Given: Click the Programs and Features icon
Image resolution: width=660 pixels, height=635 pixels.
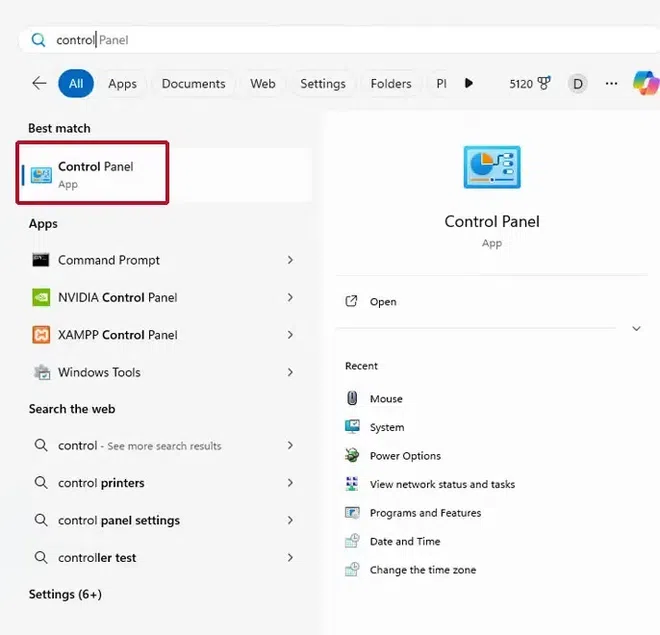Looking at the screenshot, I should click(352, 512).
